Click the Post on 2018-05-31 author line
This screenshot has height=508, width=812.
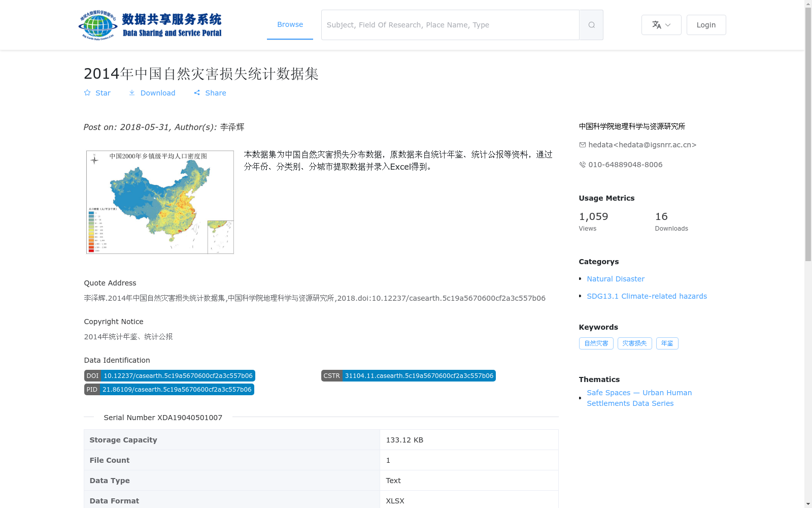(x=164, y=127)
